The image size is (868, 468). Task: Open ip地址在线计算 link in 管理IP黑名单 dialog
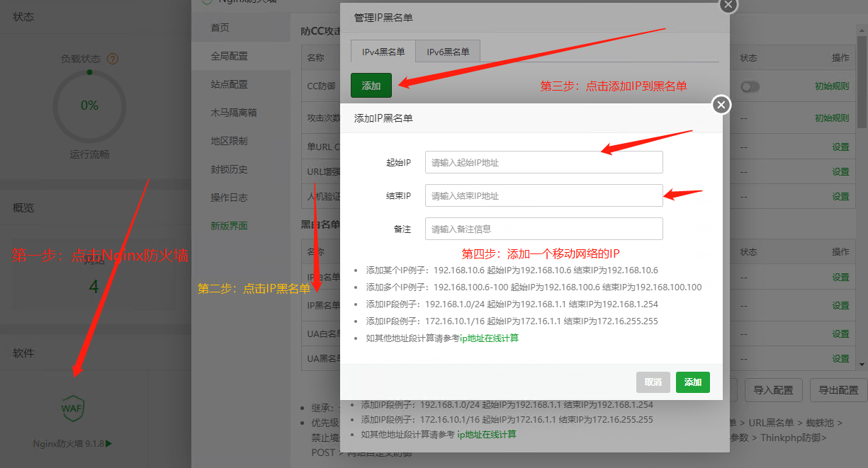pos(486,434)
